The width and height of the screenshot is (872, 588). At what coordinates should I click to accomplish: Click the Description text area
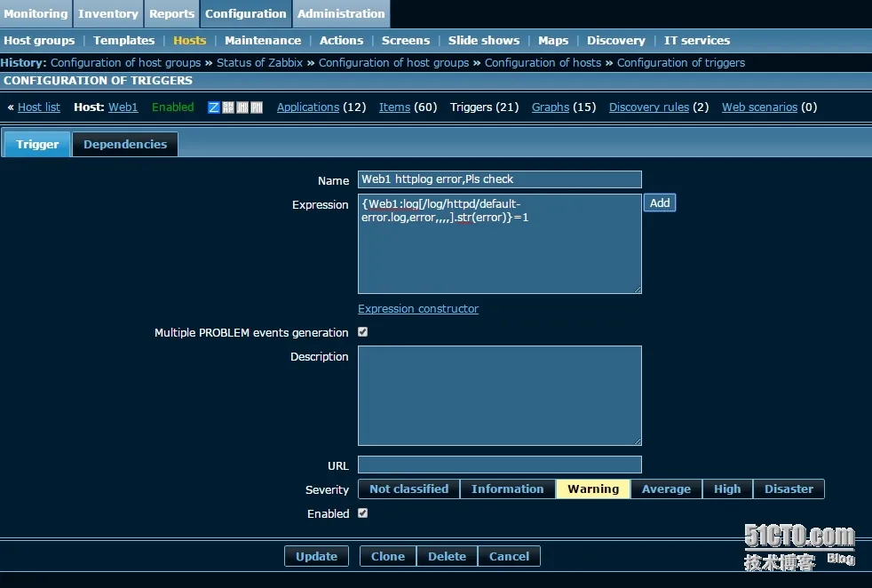499,395
